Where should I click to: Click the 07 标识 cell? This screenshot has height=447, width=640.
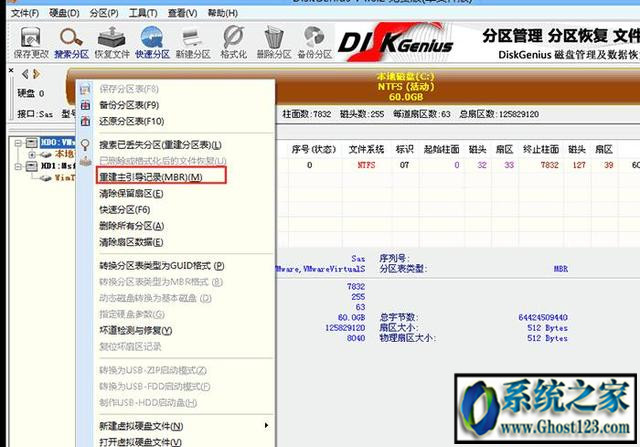404,165
